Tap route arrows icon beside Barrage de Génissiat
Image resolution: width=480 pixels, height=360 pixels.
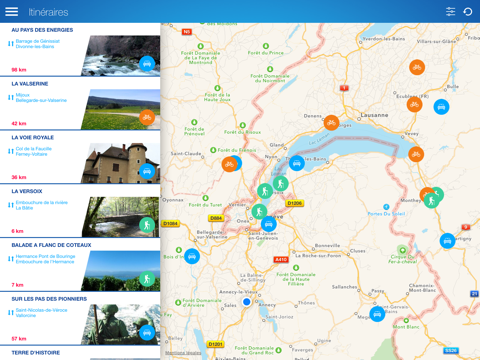coord(11,44)
